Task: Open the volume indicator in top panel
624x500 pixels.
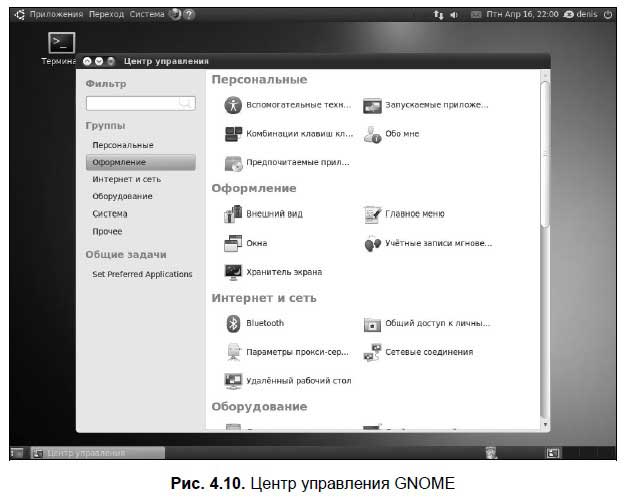Action: point(454,15)
